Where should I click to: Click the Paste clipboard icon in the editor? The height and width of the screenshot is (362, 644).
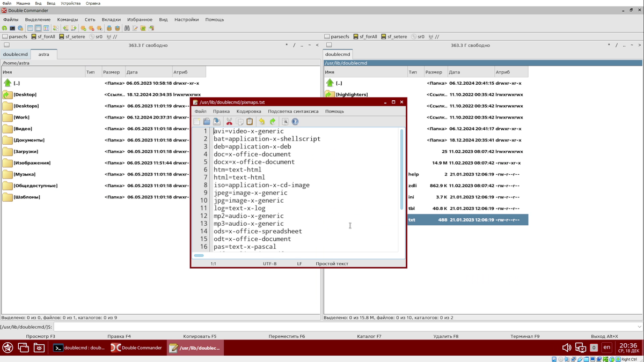pos(250,122)
